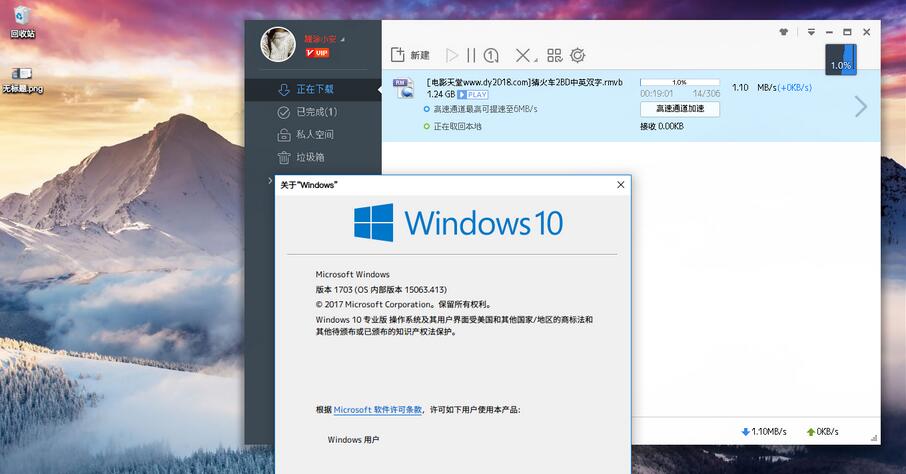Click the Windows 10 logo in dialog
Image resolution: width=906 pixels, height=474 pixels.
point(458,223)
